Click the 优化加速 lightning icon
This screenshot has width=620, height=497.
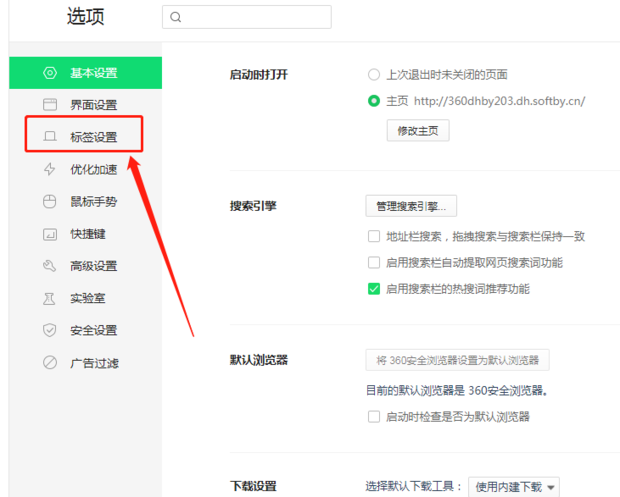[49, 169]
